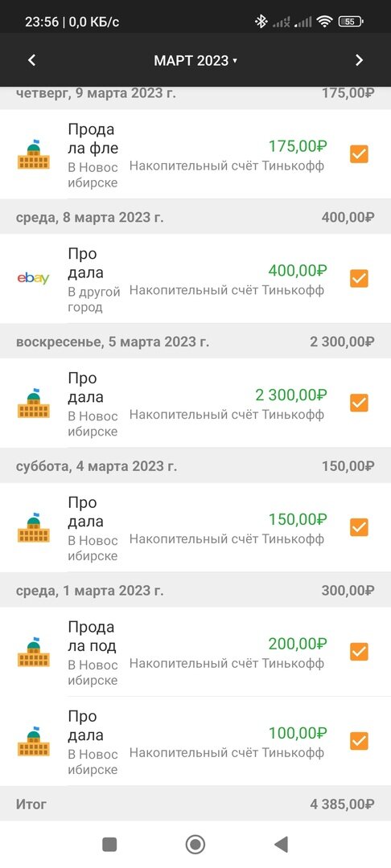Screen dimensions: 391x868
Task: Tap the Android back triangle button
Action: (282, 844)
